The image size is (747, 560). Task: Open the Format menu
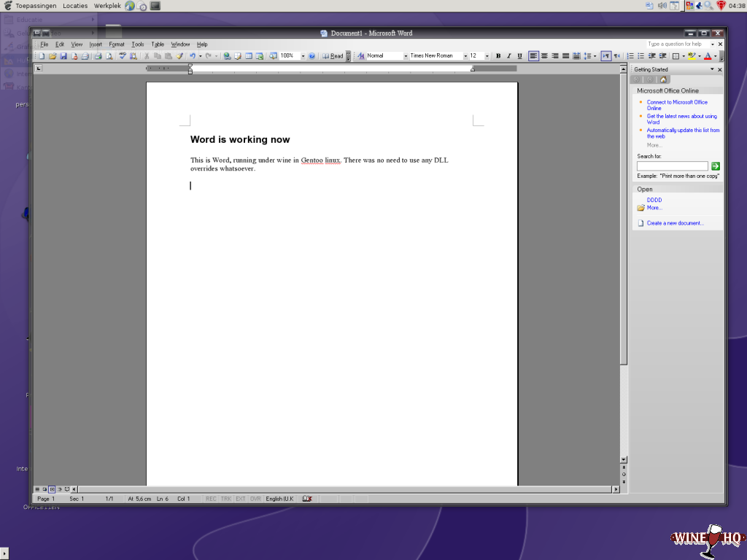coord(117,44)
